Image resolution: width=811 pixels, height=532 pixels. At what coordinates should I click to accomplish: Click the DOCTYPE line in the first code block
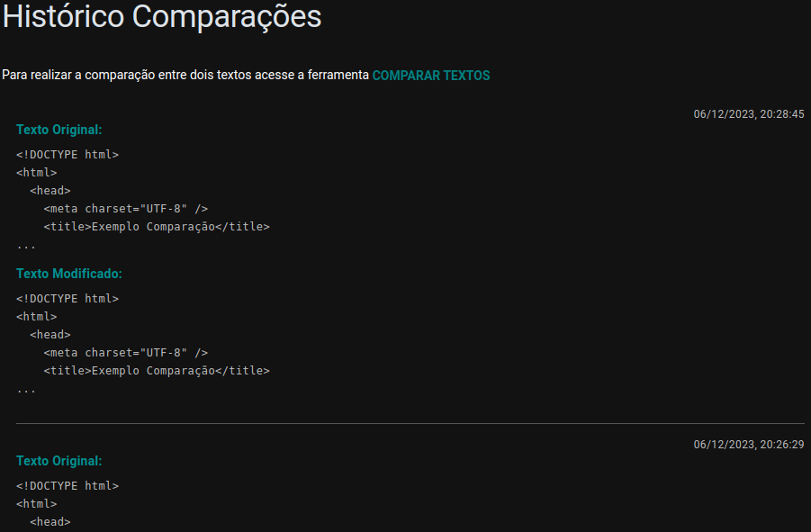68,154
